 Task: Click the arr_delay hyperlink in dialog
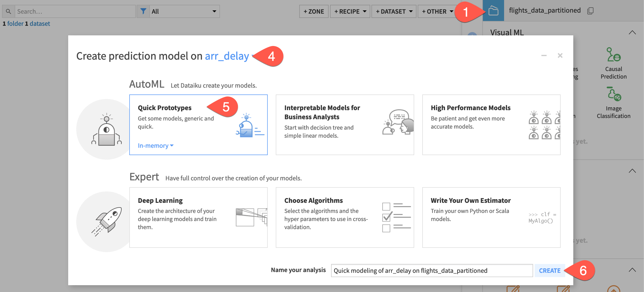point(227,55)
